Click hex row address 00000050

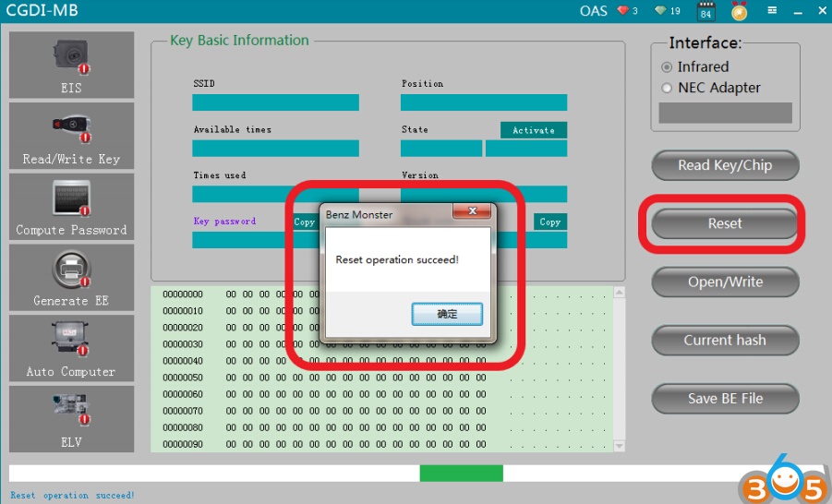183,378
